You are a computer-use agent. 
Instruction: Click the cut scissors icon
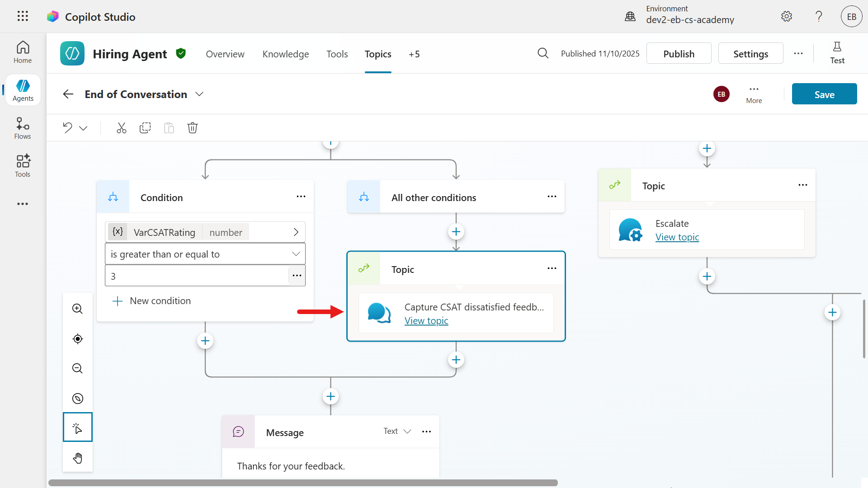(x=121, y=128)
